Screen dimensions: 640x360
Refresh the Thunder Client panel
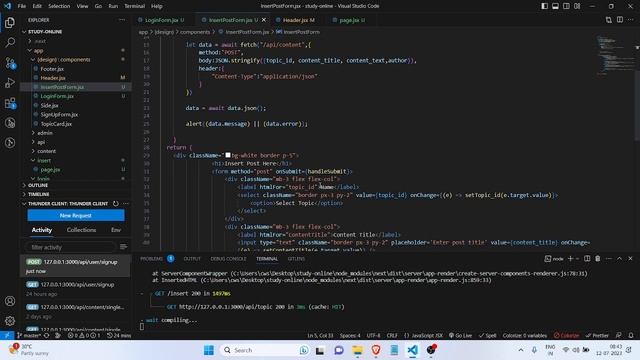pos(116,203)
